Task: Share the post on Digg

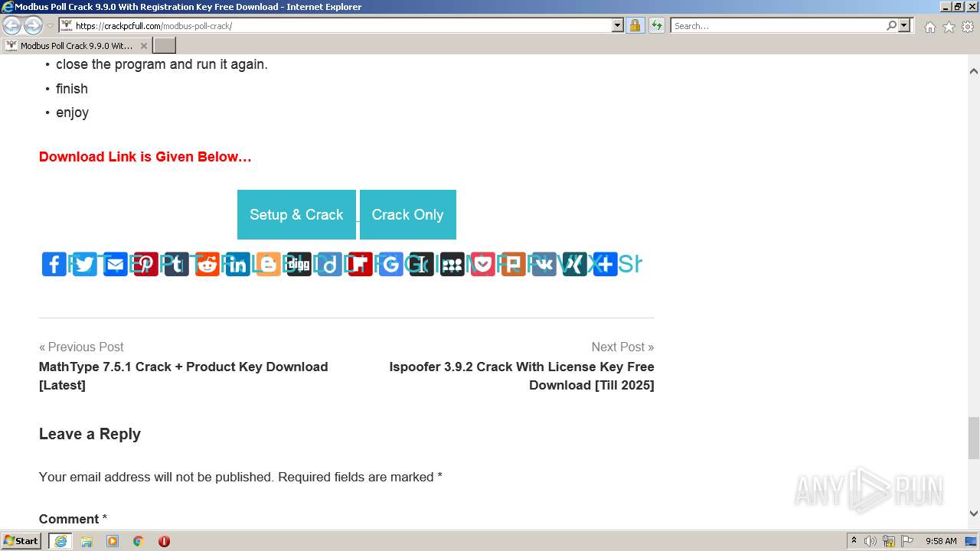Action: 299,264
